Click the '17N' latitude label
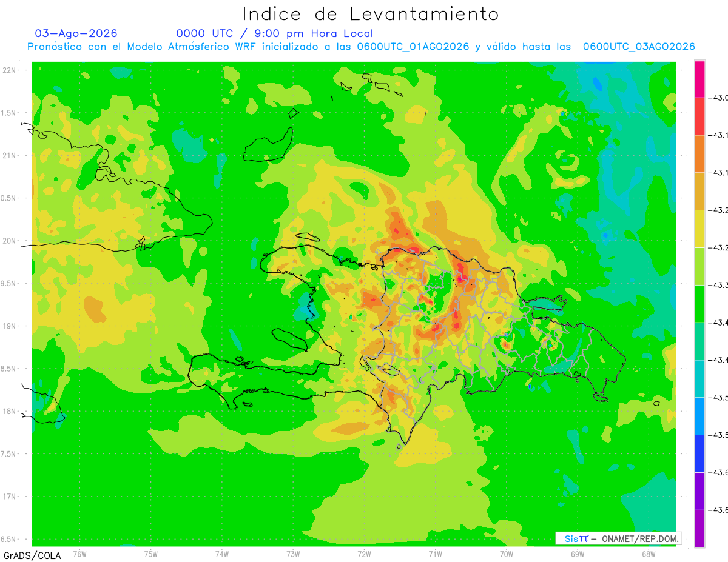This screenshot has height=562, width=728. click(10, 497)
